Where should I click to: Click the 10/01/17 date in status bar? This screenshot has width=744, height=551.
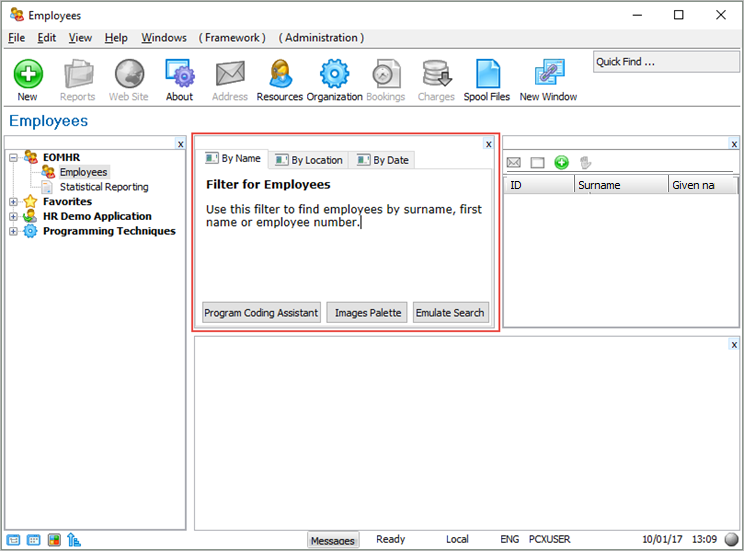pos(662,539)
